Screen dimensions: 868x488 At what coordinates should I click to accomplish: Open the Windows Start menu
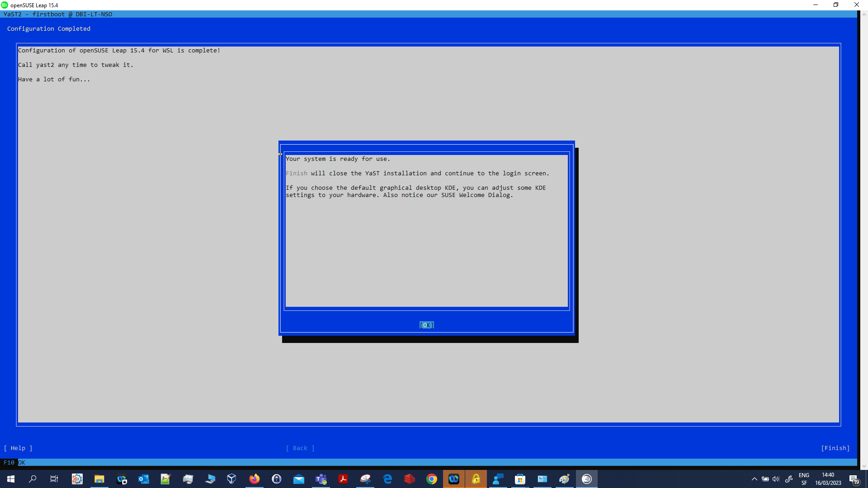tap(11, 479)
